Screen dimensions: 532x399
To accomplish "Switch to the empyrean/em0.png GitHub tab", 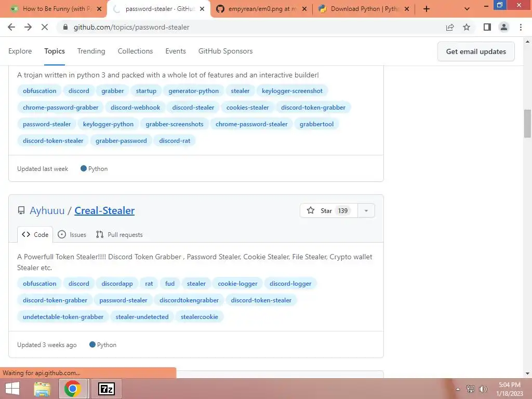I will (x=261, y=9).
